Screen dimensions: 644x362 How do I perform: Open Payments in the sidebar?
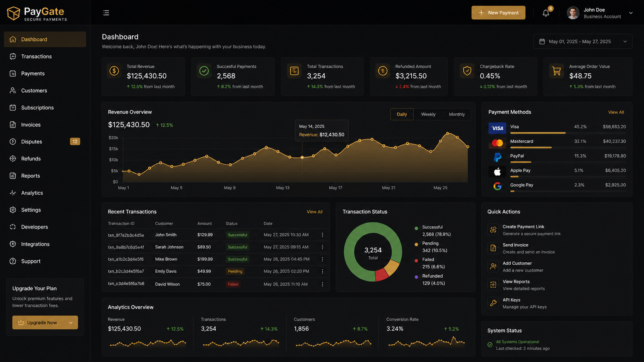(45, 73)
